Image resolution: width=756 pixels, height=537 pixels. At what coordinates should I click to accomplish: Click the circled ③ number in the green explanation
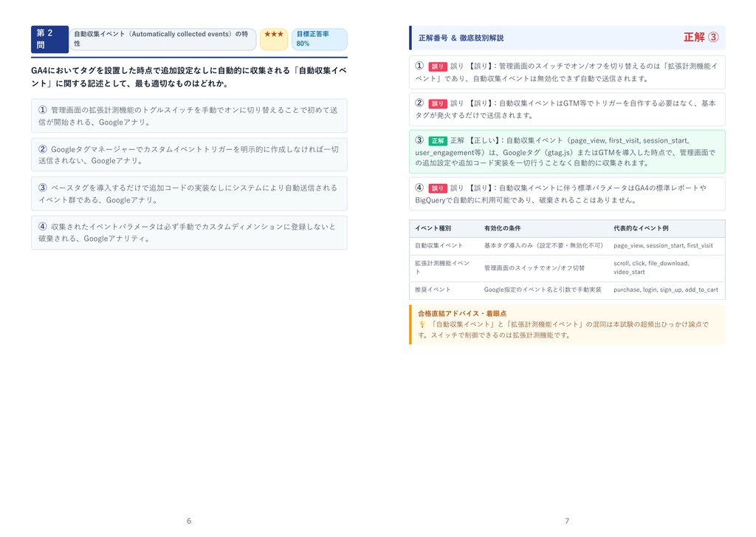tap(419, 140)
